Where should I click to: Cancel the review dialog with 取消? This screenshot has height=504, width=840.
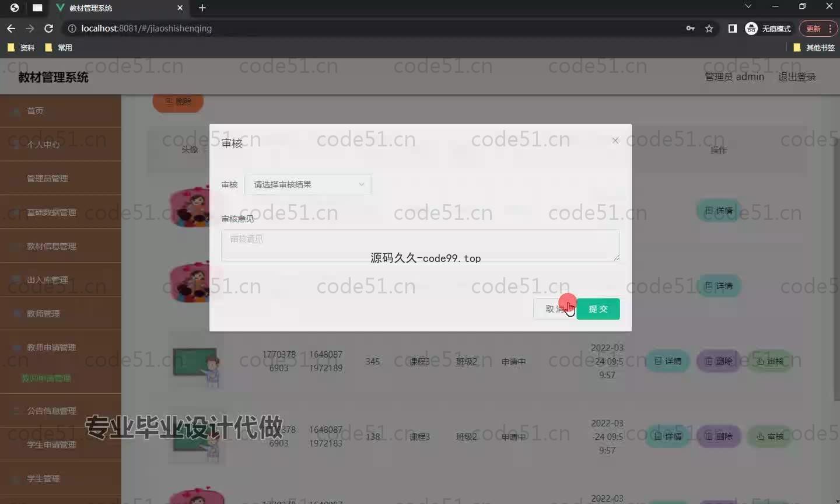tap(555, 309)
